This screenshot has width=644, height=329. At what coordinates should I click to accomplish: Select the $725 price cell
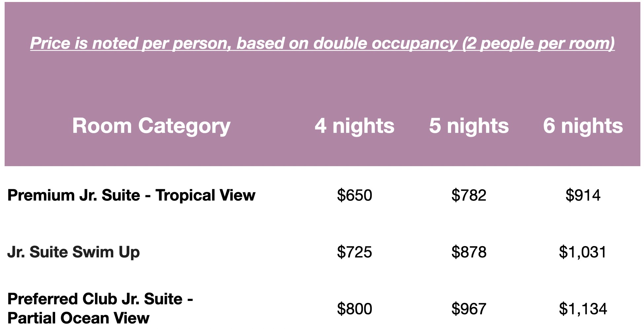click(x=354, y=252)
